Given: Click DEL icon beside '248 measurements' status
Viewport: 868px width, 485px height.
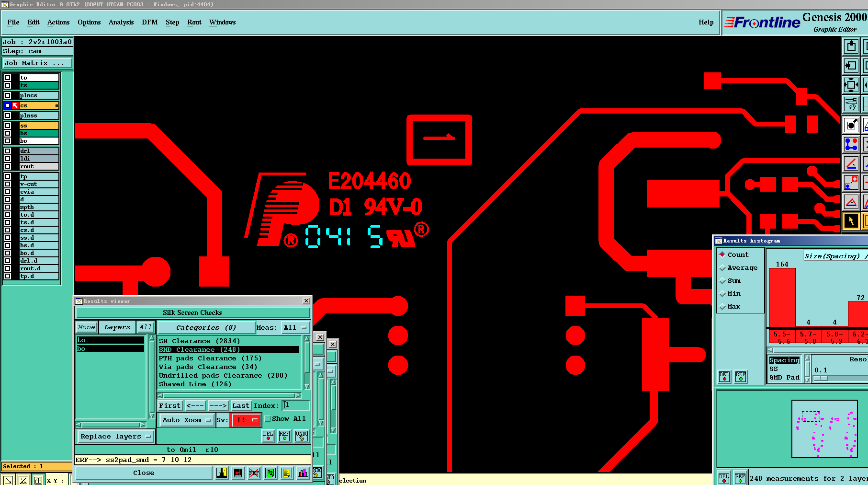Looking at the screenshot, I should pos(724,478).
